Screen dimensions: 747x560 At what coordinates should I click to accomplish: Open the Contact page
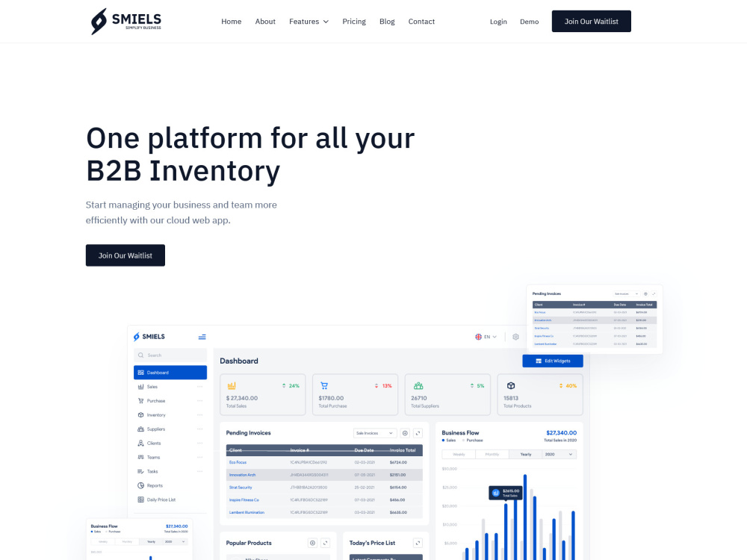(x=421, y=22)
